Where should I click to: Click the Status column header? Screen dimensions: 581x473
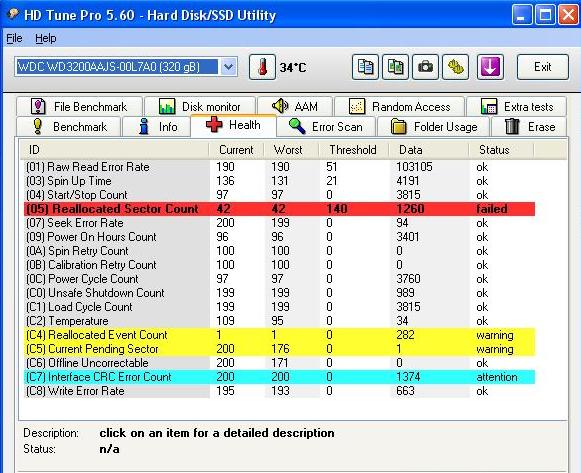click(x=501, y=150)
